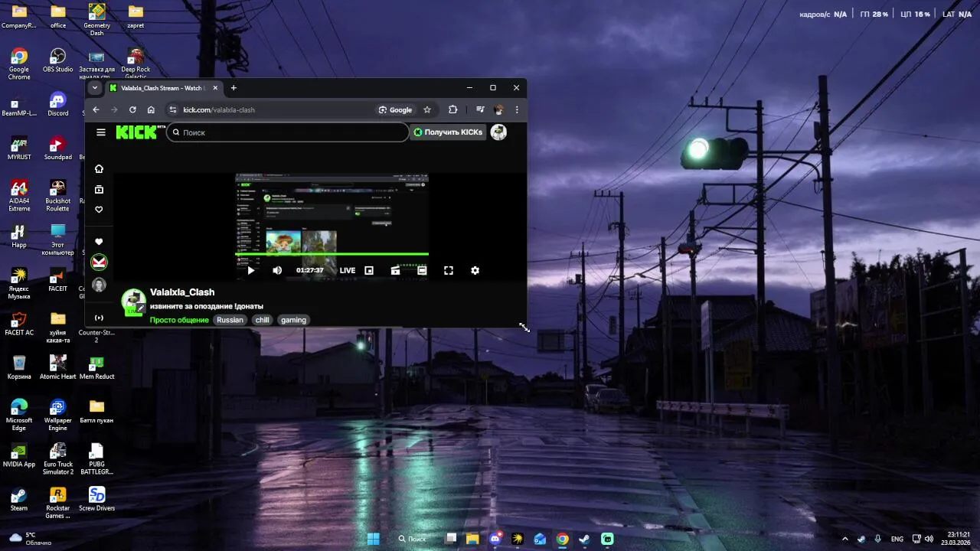The width and height of the screenshot is (980, 551).
Task: Open Chrome media control icon
Action: [x=480, y=109]
